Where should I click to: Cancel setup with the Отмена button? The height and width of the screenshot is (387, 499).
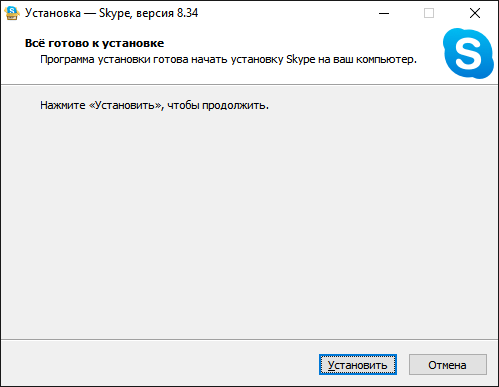[448, 365]
